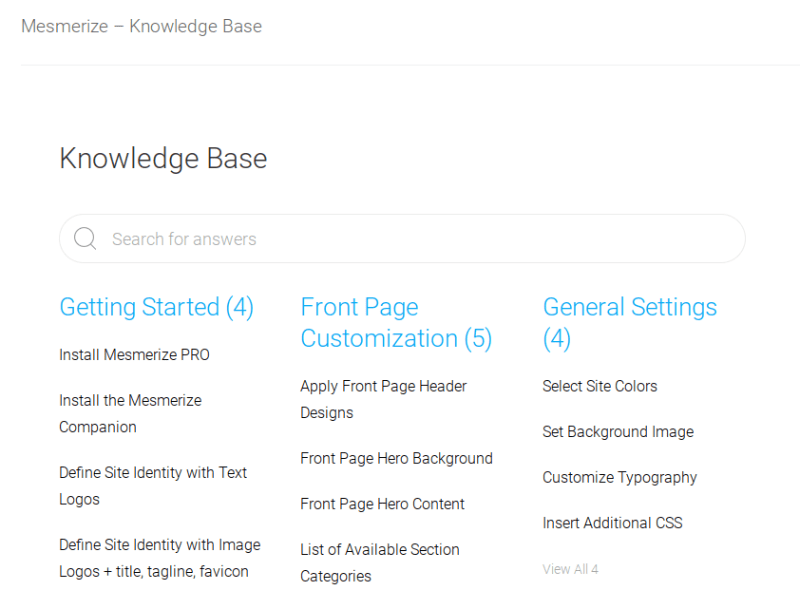Image resolution: width=800 pixels, height=604 pixels.
Task: Open Define Site Identity with Image Logos article
Action: 160,558
